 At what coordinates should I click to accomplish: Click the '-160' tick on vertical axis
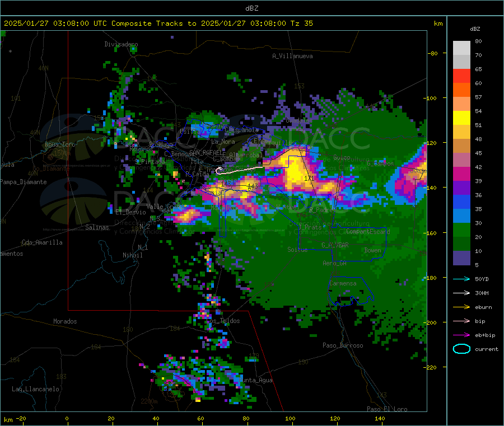[x=431, y=233]
